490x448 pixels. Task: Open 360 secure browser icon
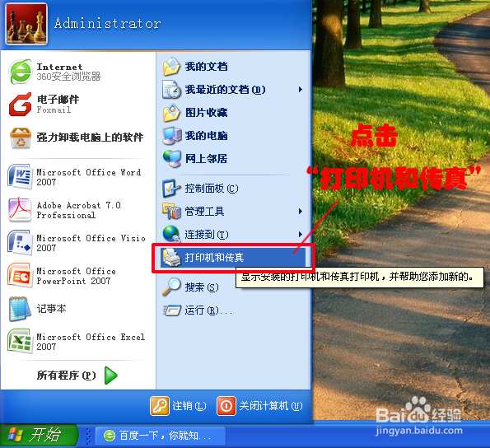click(x=21, y=72)
